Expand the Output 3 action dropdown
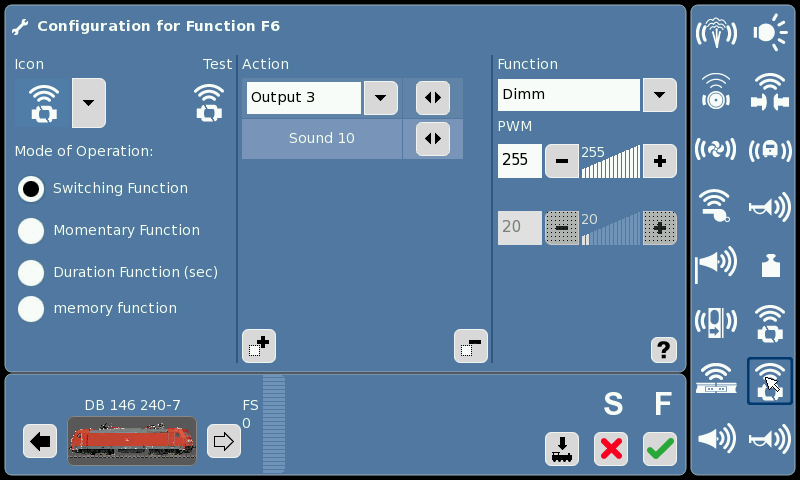Image resolution: width=800 pixels, height=480 pixels. tap(381, 98)
